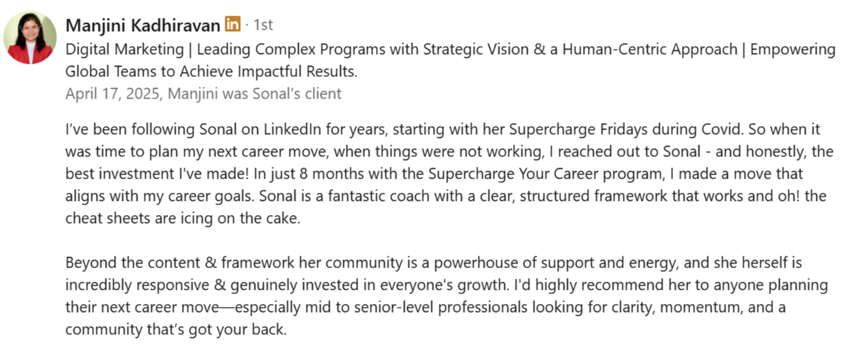The image size is (868, 352).
Task: Select the Digital Marketing headline line
Action: [x=450, y=49]
